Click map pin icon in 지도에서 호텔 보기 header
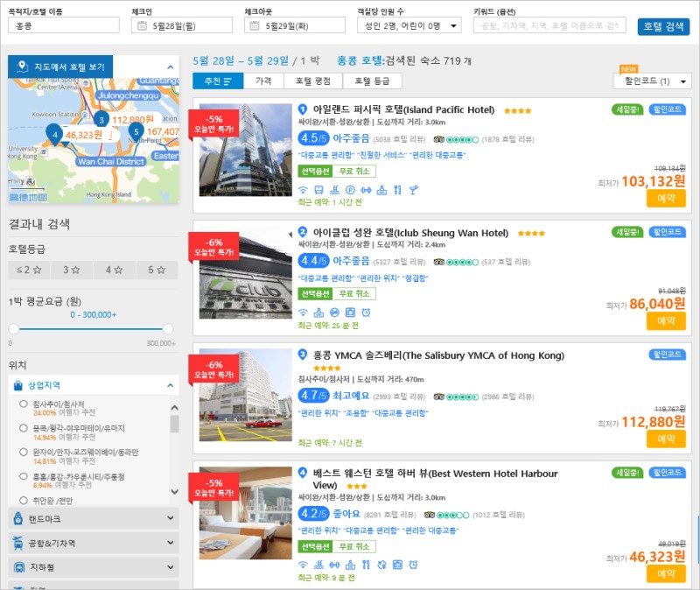This screenshot has width=700, height=590. coord(22,67)
